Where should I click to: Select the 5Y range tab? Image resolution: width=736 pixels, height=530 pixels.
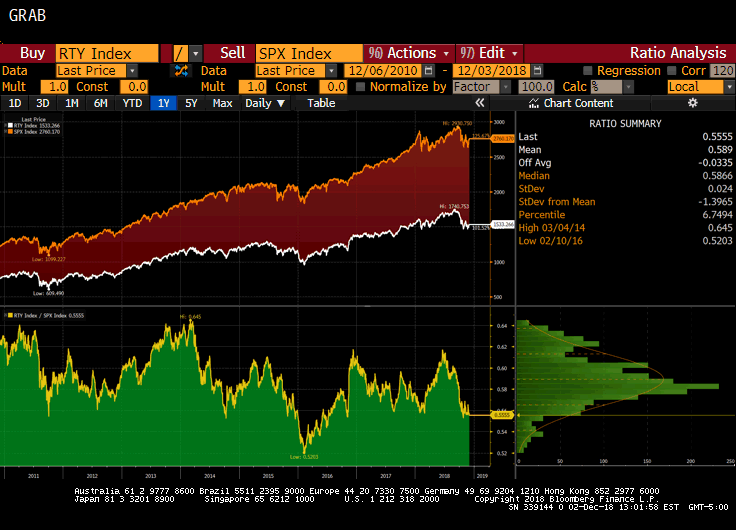(191, 103)
